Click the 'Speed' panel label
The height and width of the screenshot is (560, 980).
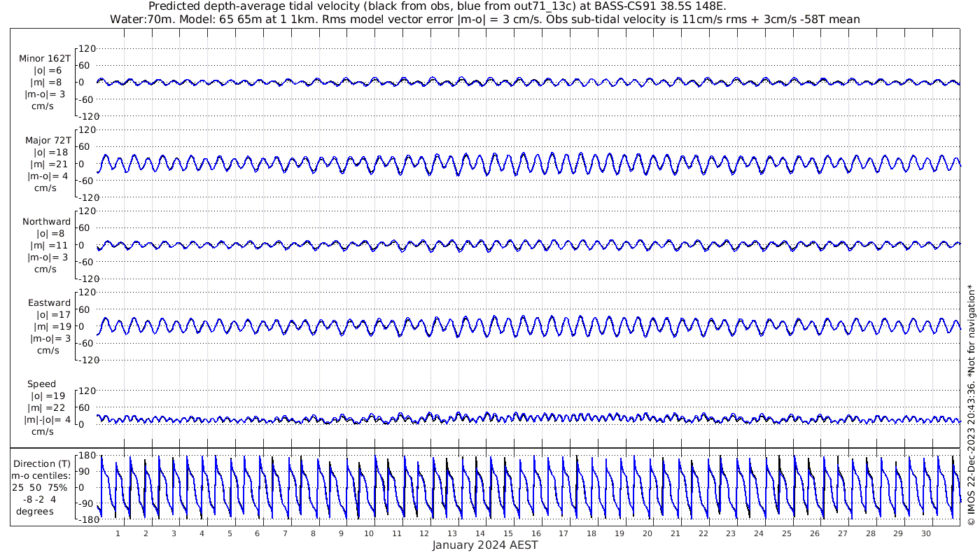click(x=42, y=384)
